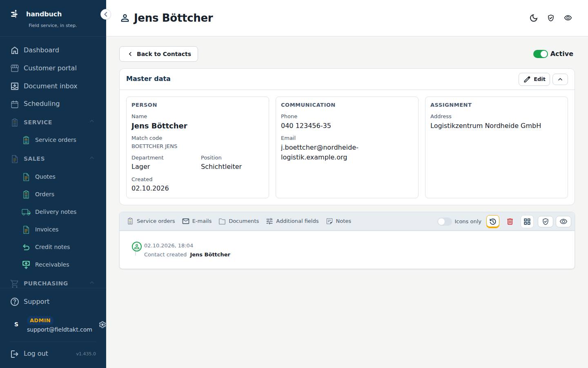The height and width of the screenshot is (368, 588).
Task: Click the red trash delete icon
Action: tap(510, 221)
